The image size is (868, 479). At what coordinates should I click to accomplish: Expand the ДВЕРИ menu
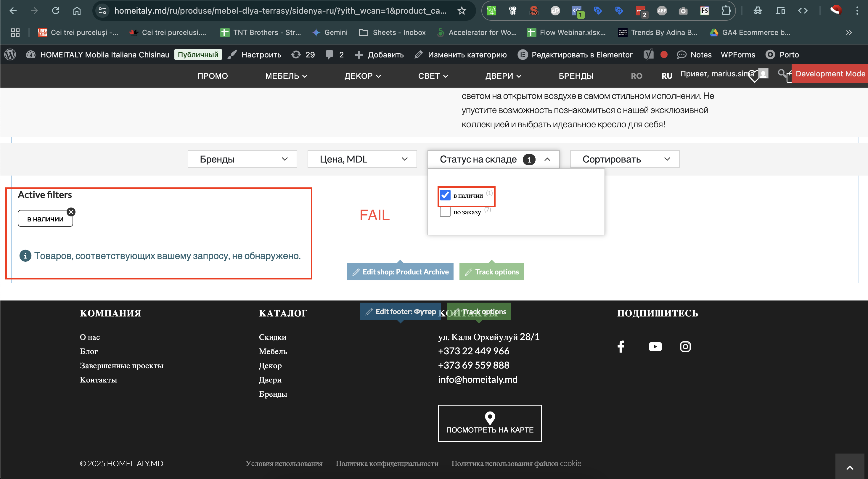pos(503,76)
